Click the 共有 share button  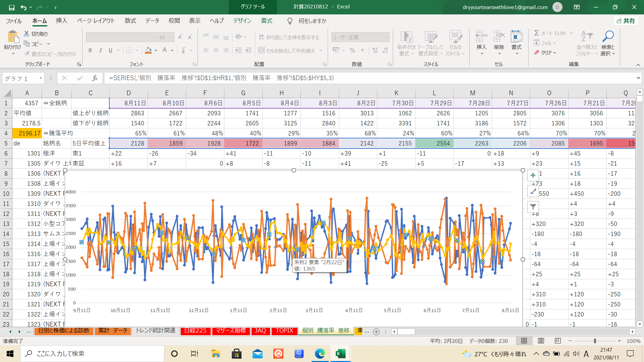tap(626, 21)
